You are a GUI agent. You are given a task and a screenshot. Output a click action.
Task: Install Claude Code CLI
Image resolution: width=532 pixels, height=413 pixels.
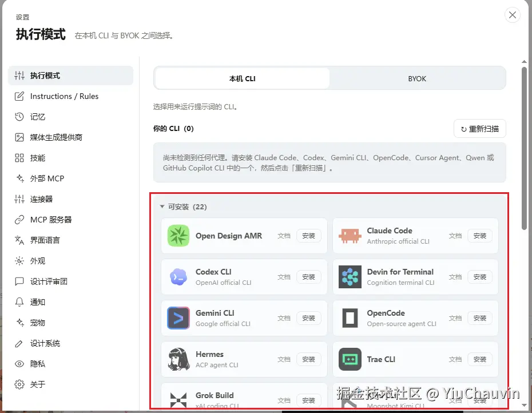click(x=480, y=236)
